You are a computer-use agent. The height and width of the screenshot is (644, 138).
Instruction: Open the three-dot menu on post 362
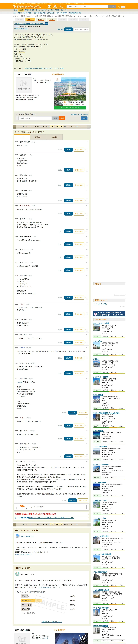pos(87,142)
